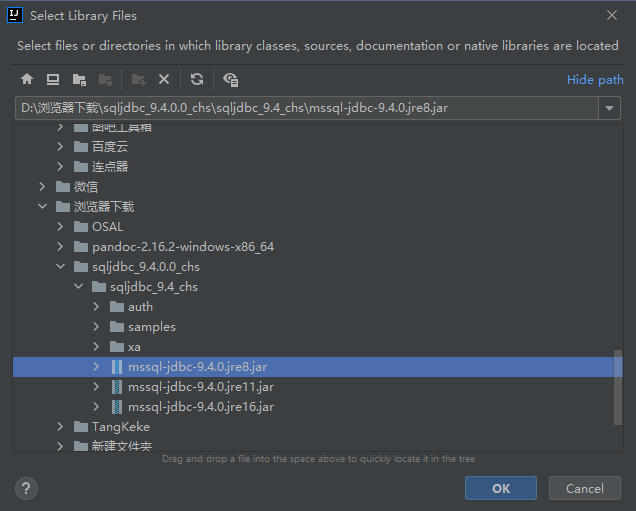Expand the mssql-jdbc-9.4.0.jre11.jar archive

96,387
